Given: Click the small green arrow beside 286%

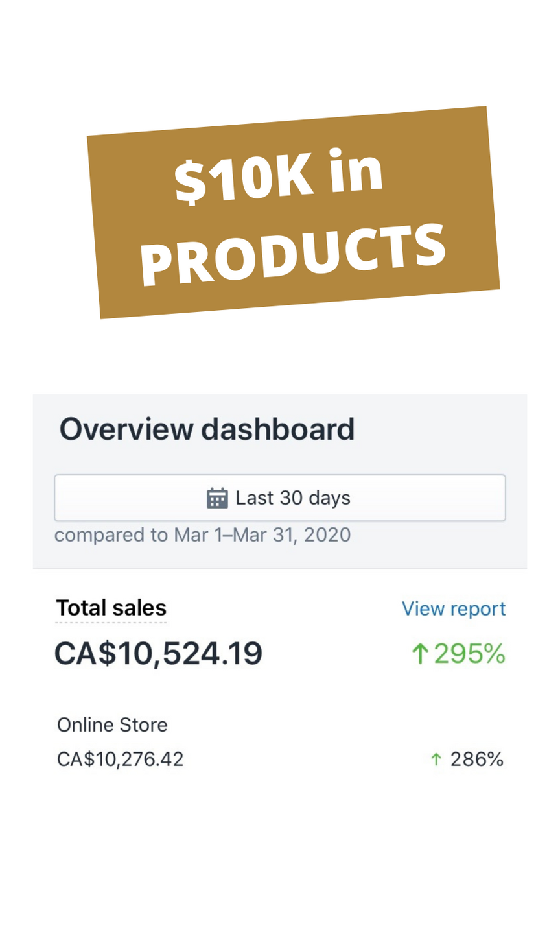Looking at the screenshot, I should 436,759.
